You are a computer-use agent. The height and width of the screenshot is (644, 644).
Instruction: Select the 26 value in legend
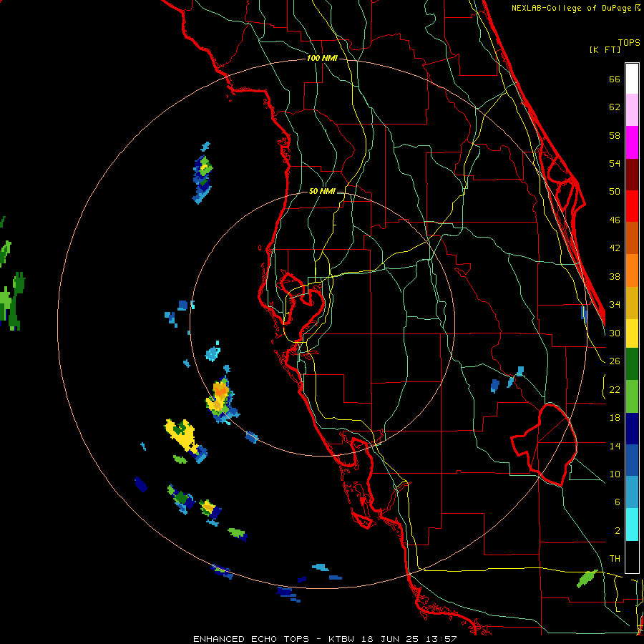[615, 361]
